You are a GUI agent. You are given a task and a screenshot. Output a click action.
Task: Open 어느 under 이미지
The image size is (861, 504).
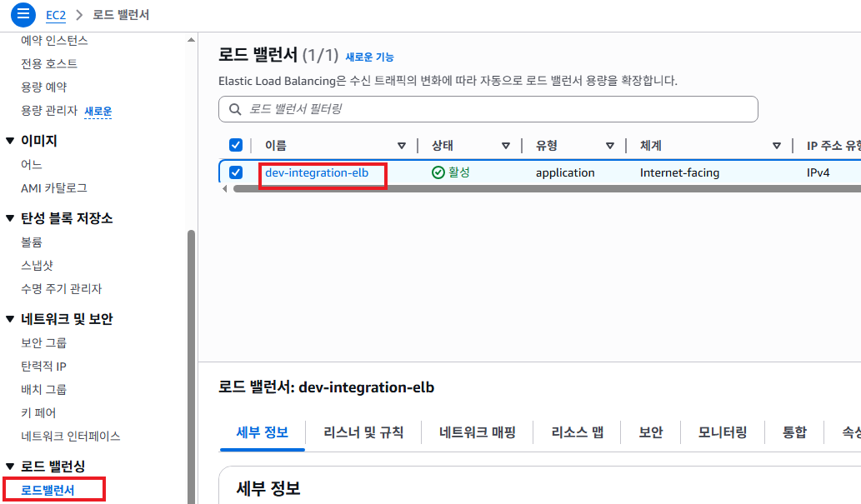[32, 165]
